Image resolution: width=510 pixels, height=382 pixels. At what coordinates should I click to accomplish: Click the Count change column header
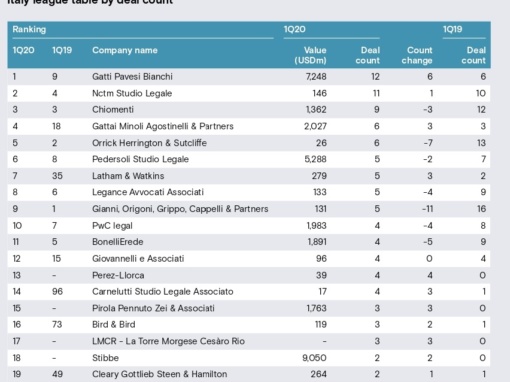pyautogui.click(x=417, y=55)
